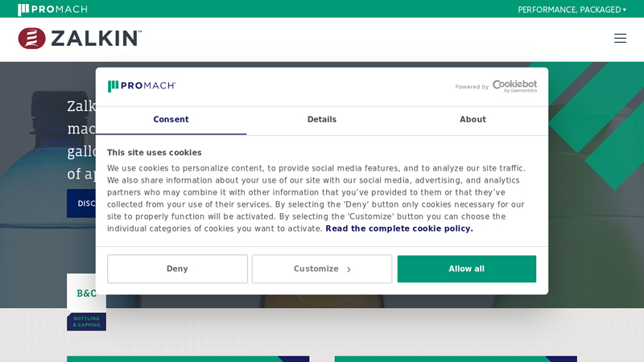Click the ProMach logo in top bar
644x362 pixels.
coord(52,9)
